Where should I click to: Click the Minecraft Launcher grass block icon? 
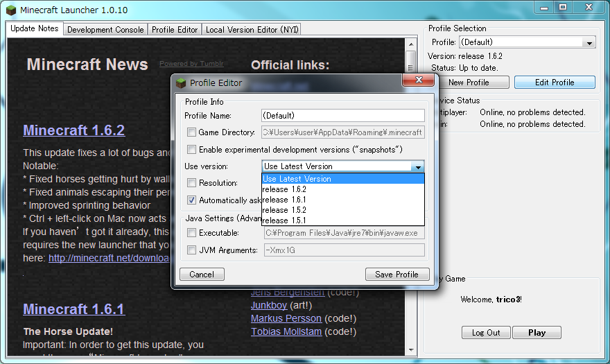11,10
